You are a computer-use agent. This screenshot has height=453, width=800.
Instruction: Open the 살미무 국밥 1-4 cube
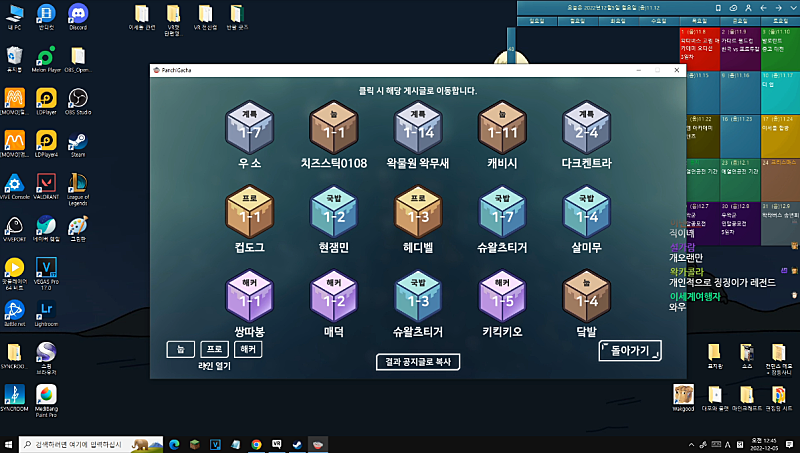coord(586,212)
